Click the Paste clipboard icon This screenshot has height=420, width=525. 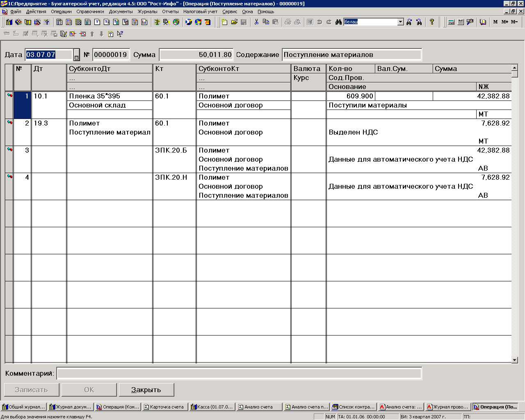coord(275,22)
